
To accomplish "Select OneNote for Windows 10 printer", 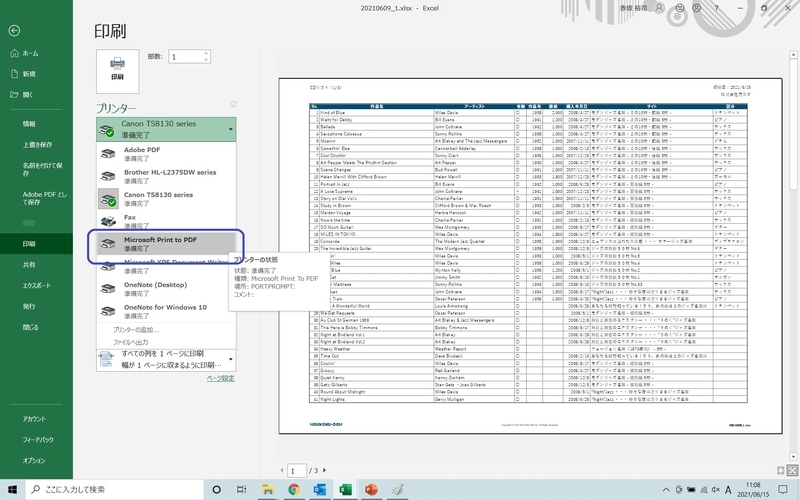I will point(166,311).
